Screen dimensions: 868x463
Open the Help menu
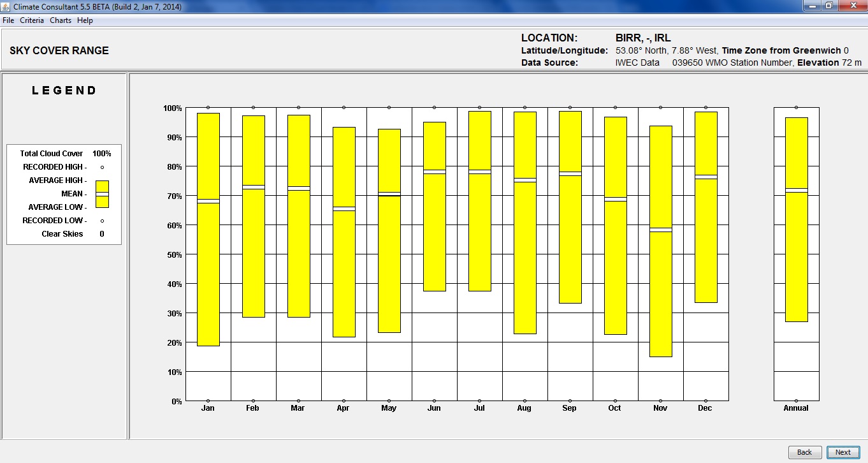85,20
